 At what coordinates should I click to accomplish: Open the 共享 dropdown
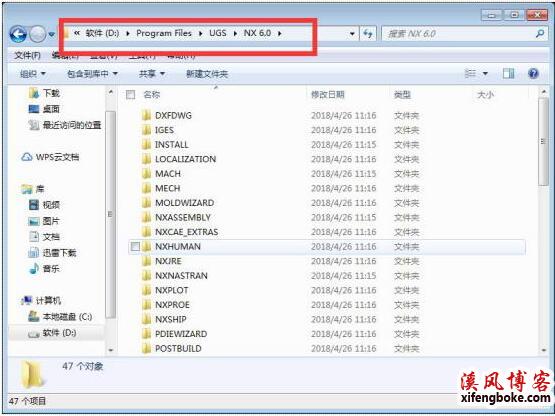coord(152,74)
